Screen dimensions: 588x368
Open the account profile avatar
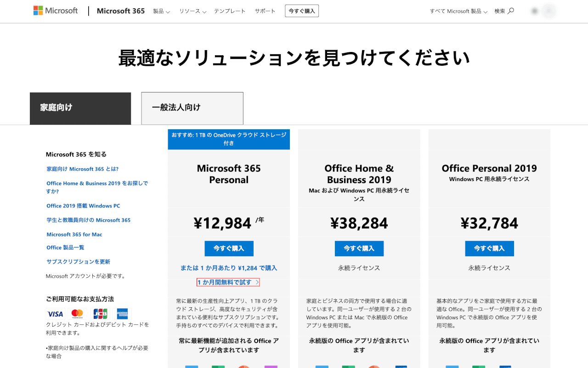coord(549,11)
